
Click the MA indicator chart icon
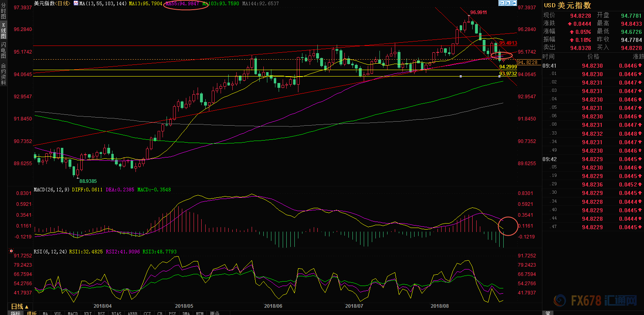coord(76,3)
